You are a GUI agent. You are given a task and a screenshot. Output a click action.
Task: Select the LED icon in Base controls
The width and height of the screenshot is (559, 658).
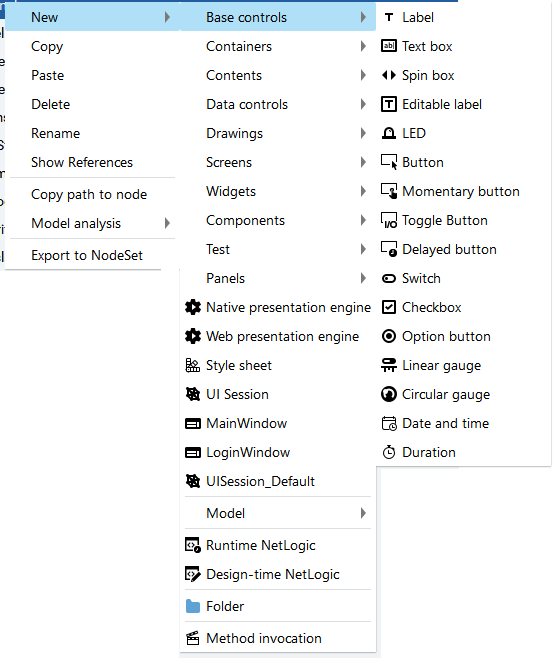(389, 133)
